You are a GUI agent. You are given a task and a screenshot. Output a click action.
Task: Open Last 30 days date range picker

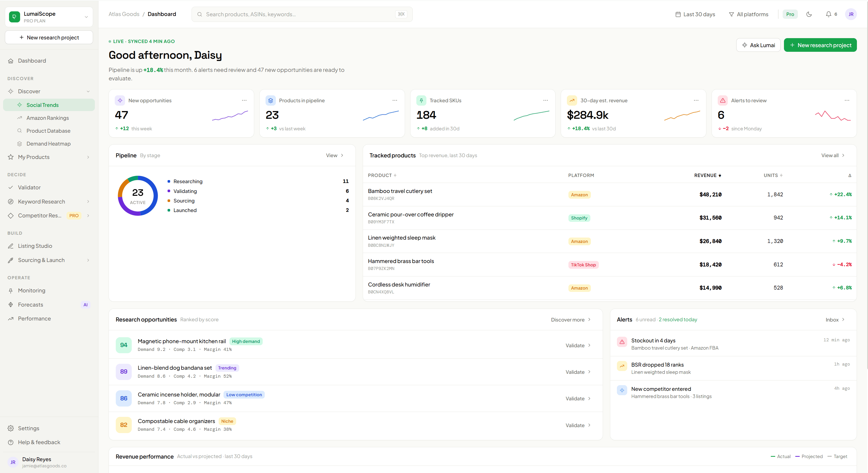coord(695,14)
